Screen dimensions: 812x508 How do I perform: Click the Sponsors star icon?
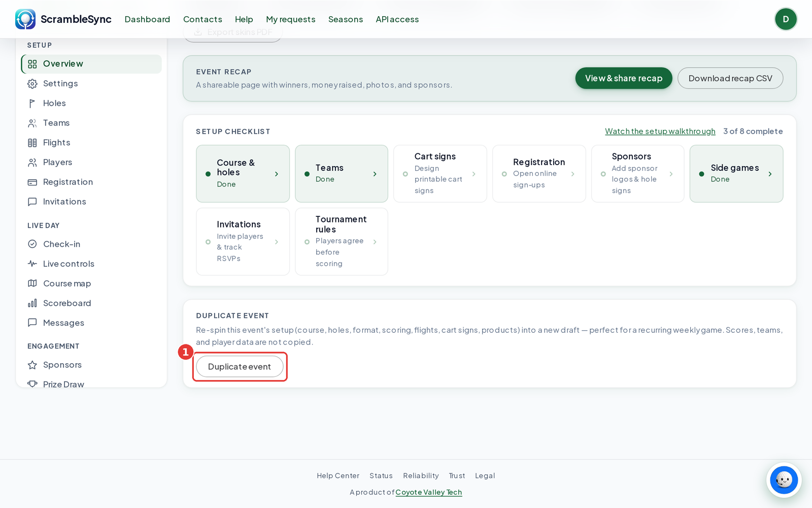point(32,365)
